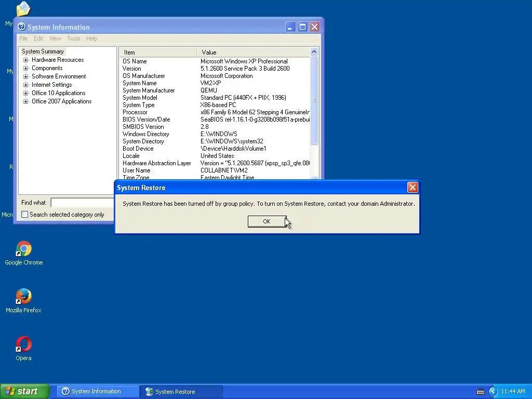Expand Office 2007 Applications node
Image resolution: width=532 pixels, height=399 pixels.
(25, 101)
